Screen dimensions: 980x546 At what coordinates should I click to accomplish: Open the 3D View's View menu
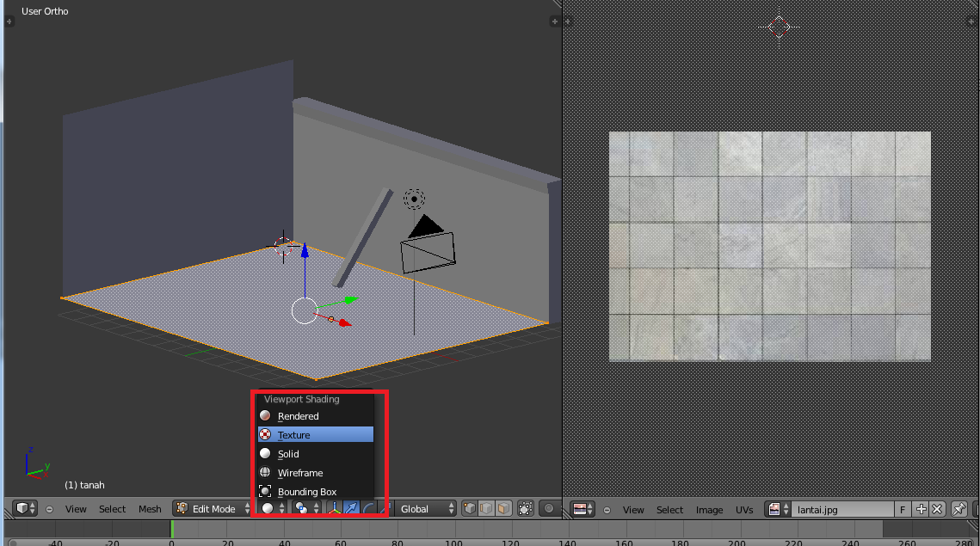tap(76, 509)
